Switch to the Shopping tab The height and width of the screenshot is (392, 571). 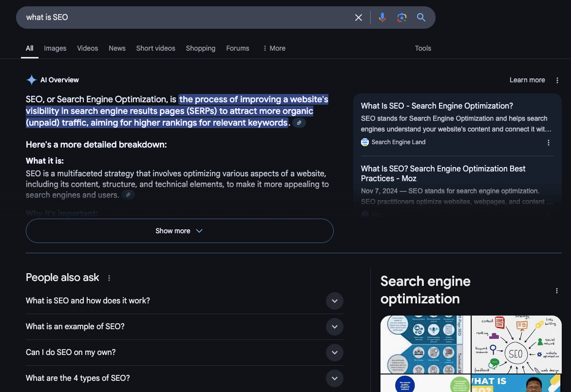point(200,48)
